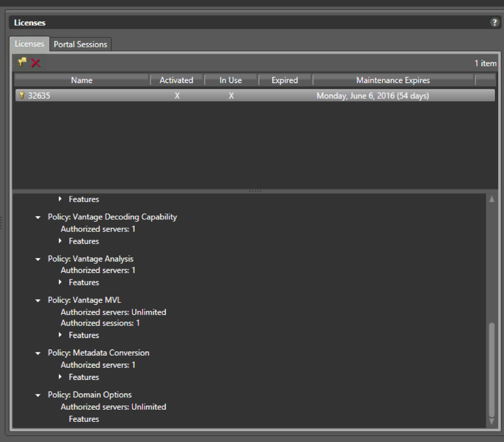Click the scroll down arrow in the details pane

(492, 421)
